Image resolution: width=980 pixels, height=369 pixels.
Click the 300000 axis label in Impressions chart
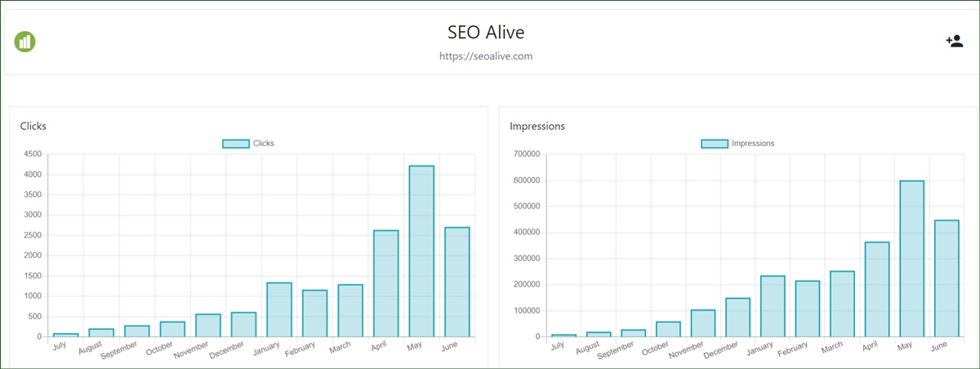[x=528, y=259]
